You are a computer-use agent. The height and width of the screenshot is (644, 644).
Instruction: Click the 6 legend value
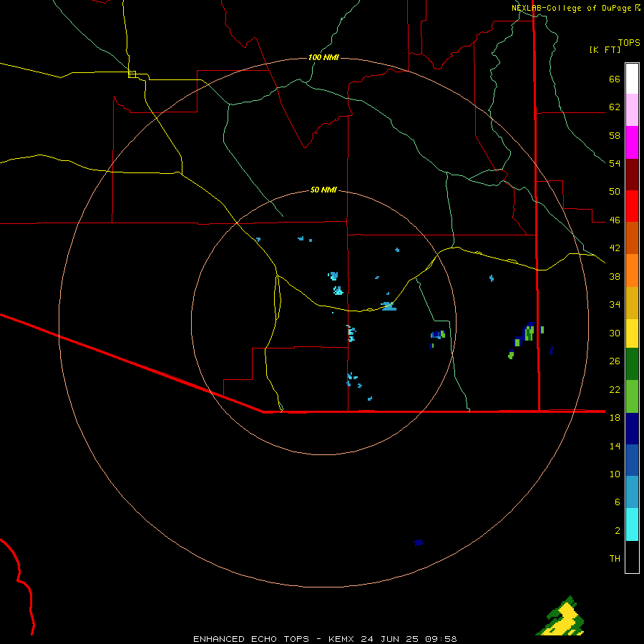tap(617, 502)
